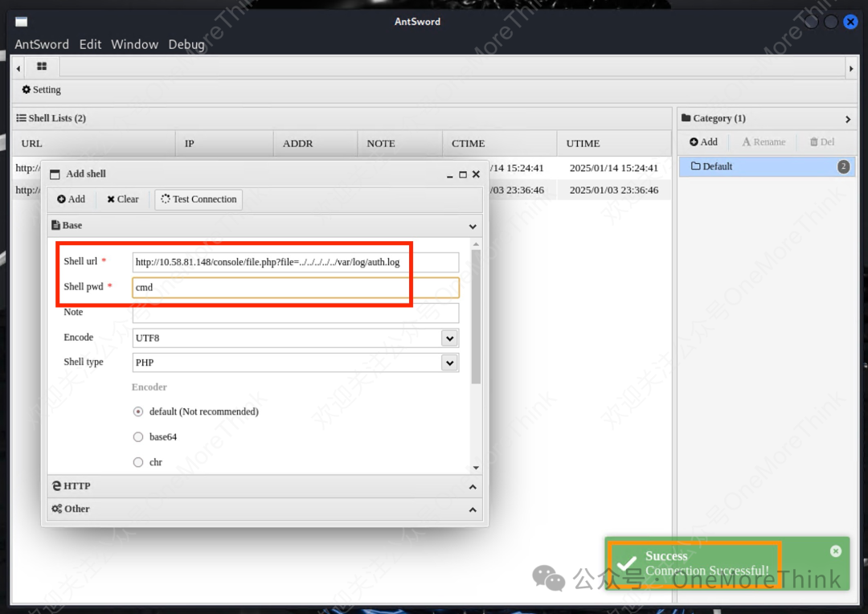Image resolution: width=868 pixels, height=614 pixels.
Task: Click the Shell Lists (2) header
Action: [51, 118]
